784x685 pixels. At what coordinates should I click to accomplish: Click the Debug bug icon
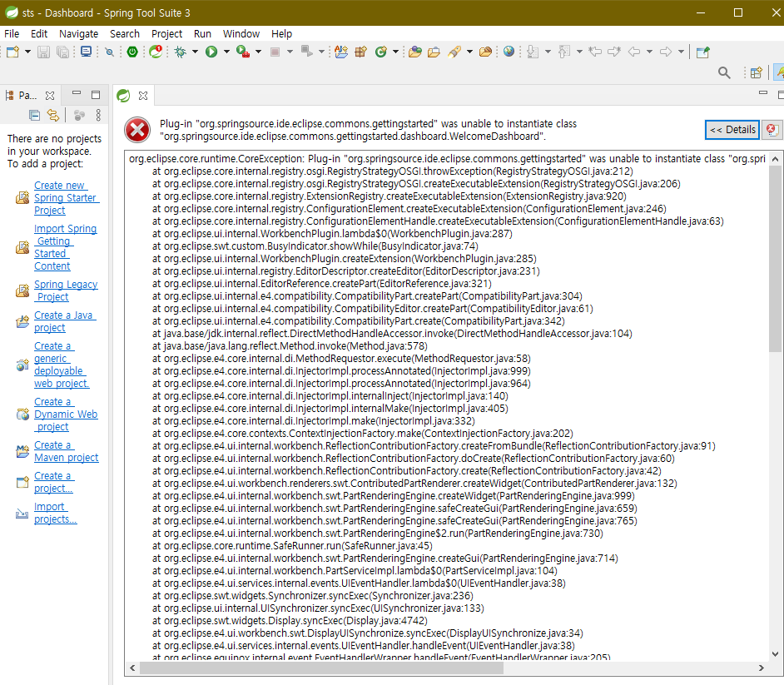pyautogui.click(x=180, y=52)
